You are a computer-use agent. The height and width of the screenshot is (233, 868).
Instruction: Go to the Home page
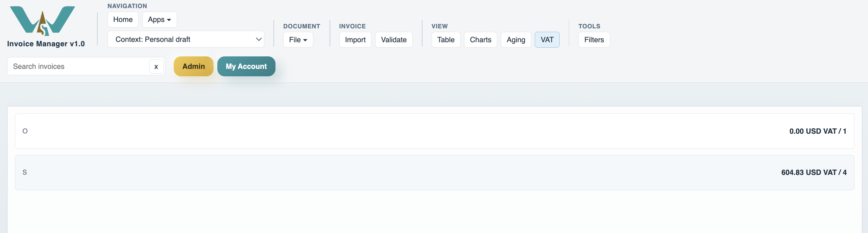point(123,20)
